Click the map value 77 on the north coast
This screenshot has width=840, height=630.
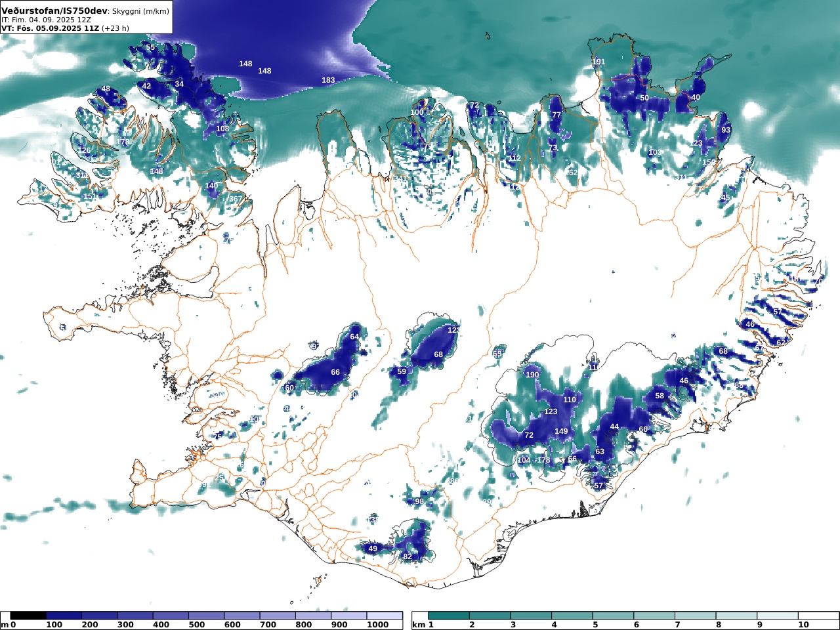pos(556,115)
